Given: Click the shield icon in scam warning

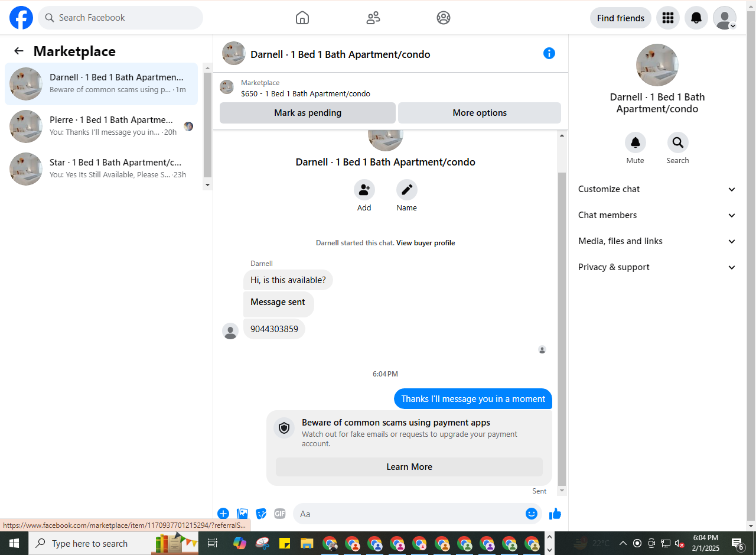Looking at the screenshot, I should (284, 428).
